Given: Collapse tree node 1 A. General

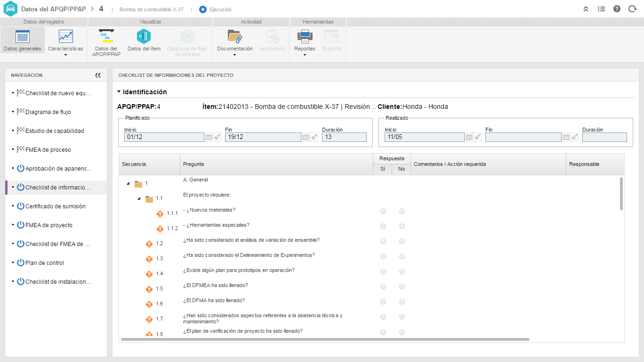Looking at the screenshot, I should pos(128,183).
